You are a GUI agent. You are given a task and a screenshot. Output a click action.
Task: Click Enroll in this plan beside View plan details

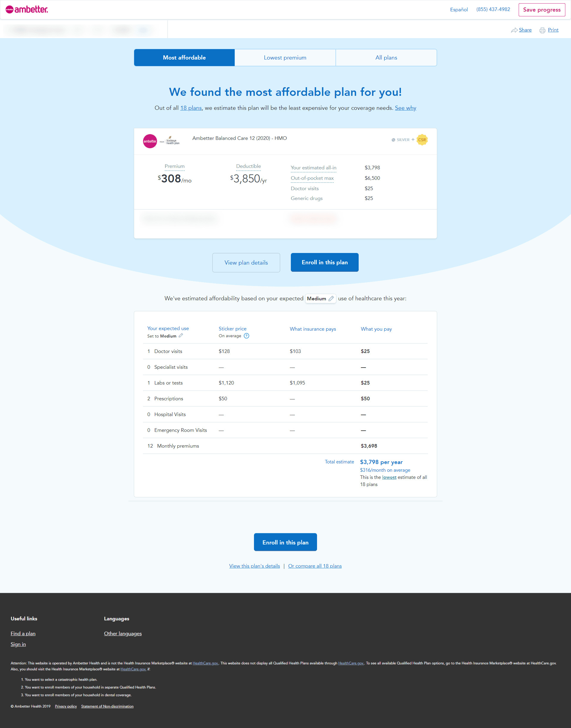(x=325, y=262)
